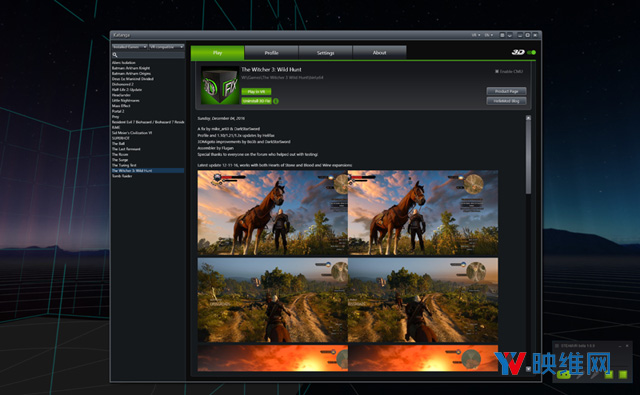This screenshot has width=640, height=395.
Task: Click the green info icon beside Uninstall 3D Fix
Action: (276, 101)
